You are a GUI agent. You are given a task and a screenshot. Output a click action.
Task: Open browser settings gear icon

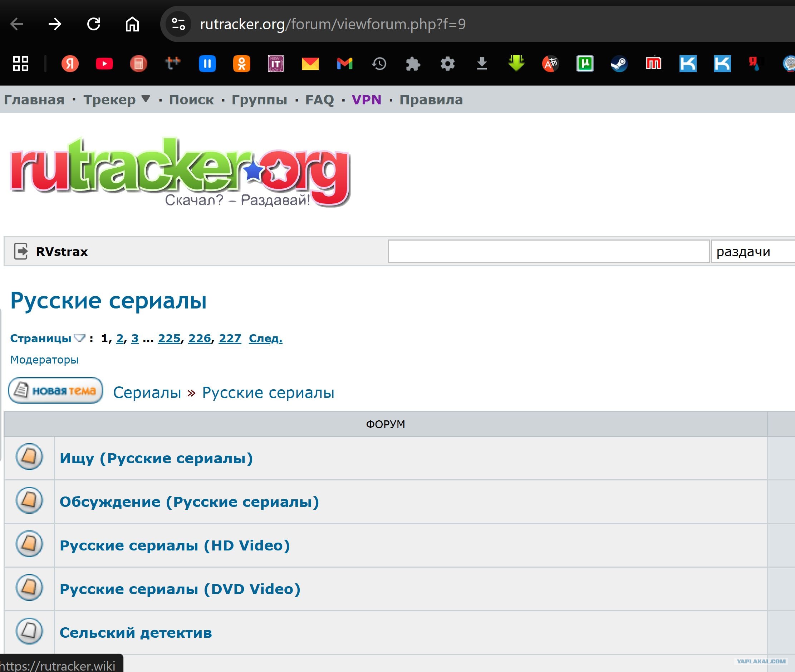coord(447,64)
